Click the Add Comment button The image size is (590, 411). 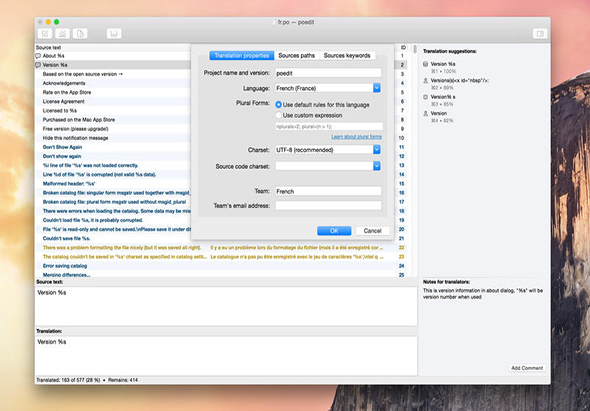coord(527,368)
